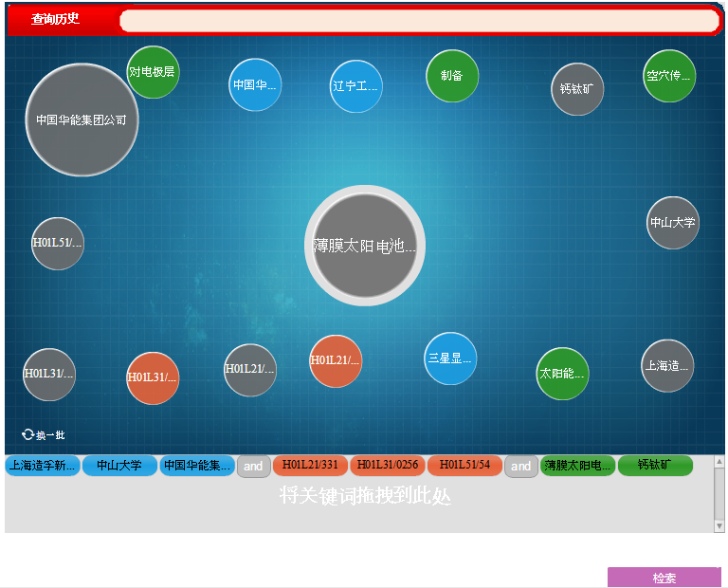The height and width of the screenshot is (588, 728).
Task: Select the green 钙钛矿 keyword tag
Action: pyautogui.click(x=655, y=466)
